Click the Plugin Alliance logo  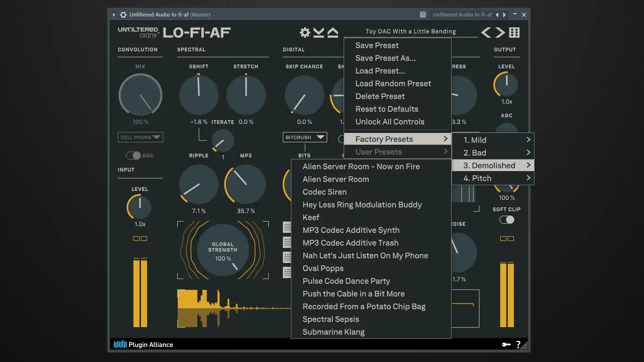[143, 345]
